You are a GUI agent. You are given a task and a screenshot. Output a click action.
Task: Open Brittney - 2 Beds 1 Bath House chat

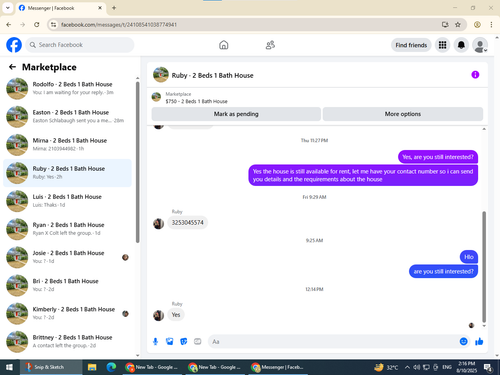point(68,341)
